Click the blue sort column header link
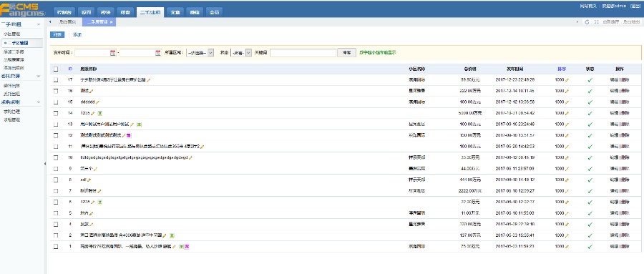Viewport: 644px width, 274px height. click(x=561, y=69)
